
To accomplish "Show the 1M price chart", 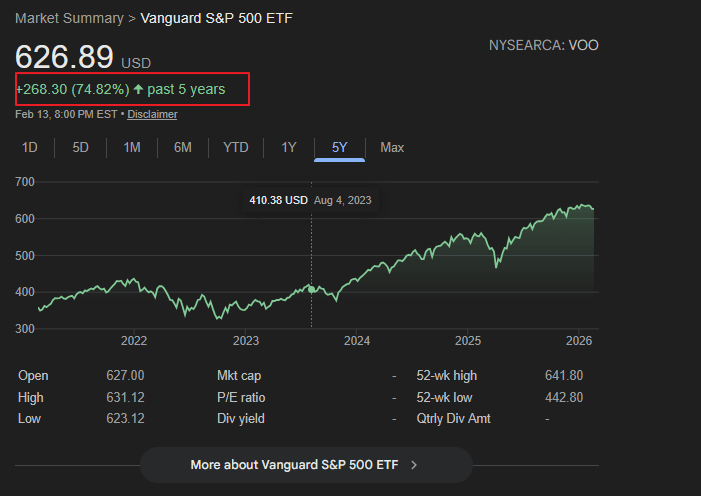I will pos(132,147).
